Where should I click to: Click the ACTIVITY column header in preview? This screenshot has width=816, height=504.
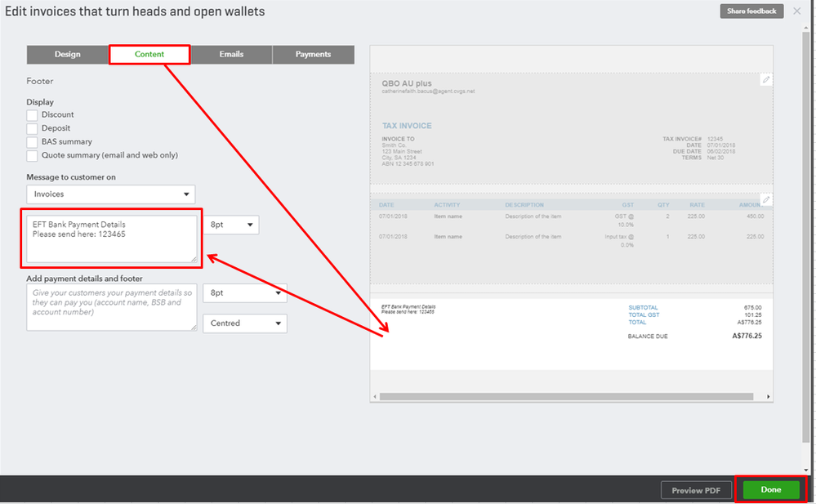pyautogui.click(x=447, y=205)
